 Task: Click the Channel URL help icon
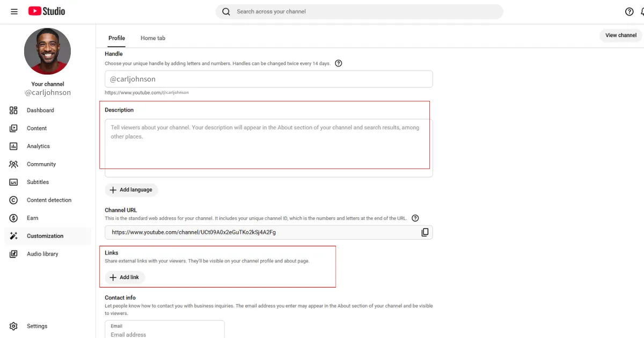point(415,218)
